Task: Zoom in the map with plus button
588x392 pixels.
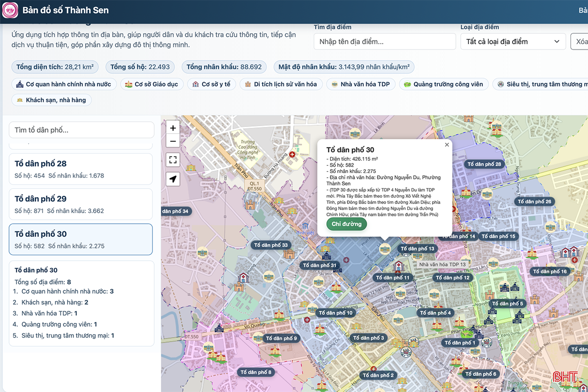Action: 173,128
